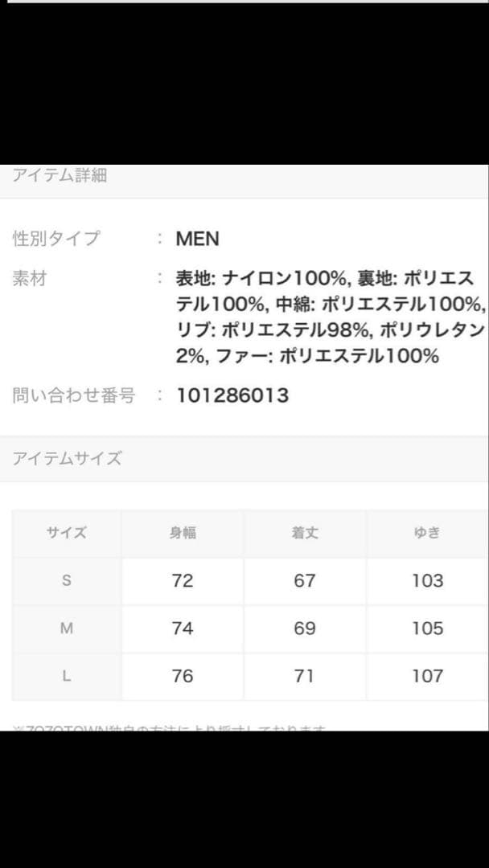
Task: Select the サイズ column header
Action: tap(67, 533)
